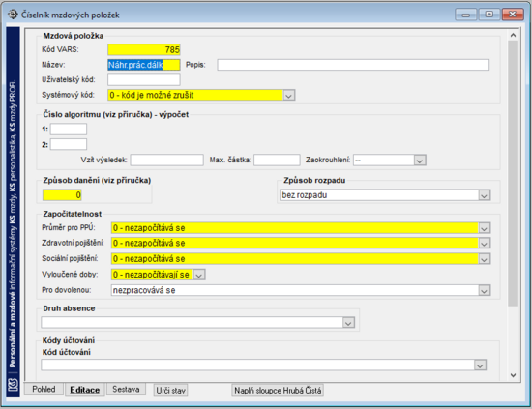The width and height of the screenshot is (532, 409).
Task: Open the Způsob rozpadu dropdown
Action: [485, 195]
